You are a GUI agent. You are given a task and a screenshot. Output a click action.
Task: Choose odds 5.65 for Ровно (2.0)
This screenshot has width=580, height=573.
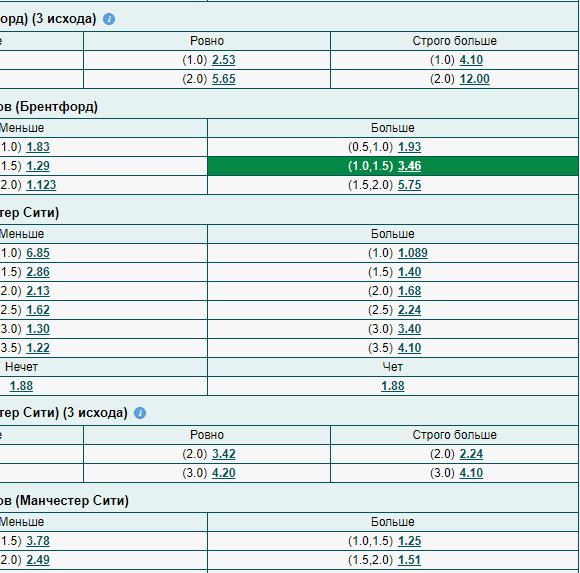(x=223, y=79)
